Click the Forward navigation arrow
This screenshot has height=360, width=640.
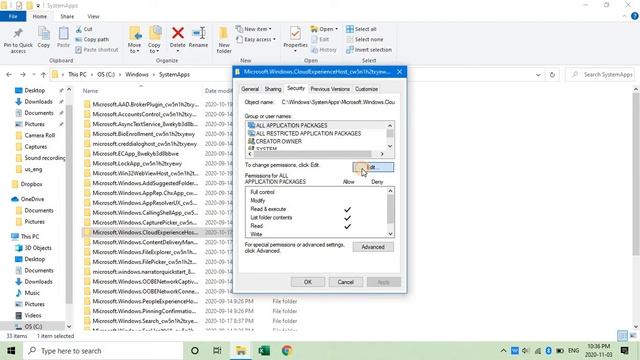23,75
